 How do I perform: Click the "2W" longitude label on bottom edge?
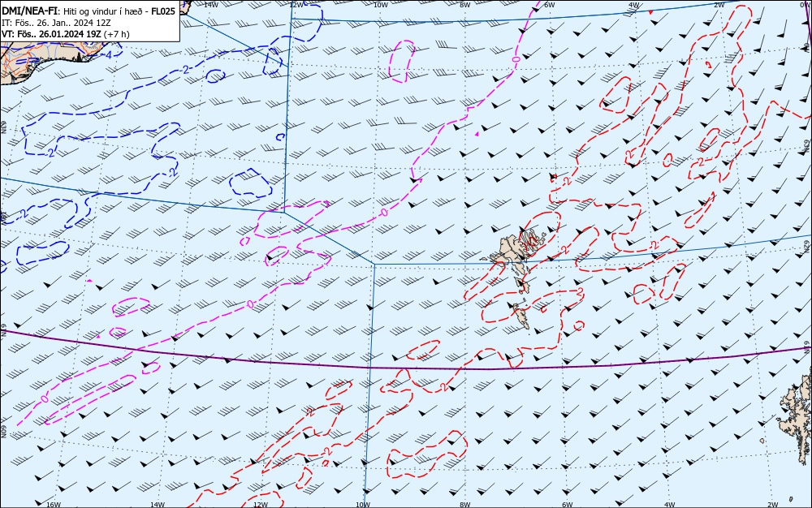coord(773,505)
